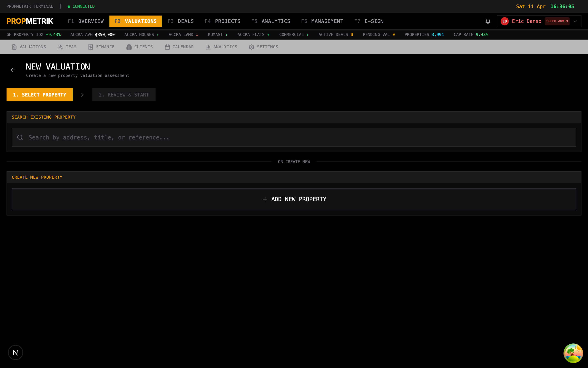The image size is (588, 368).
Task: Click the Accra Houses ticker item
Action: (141, 35)
